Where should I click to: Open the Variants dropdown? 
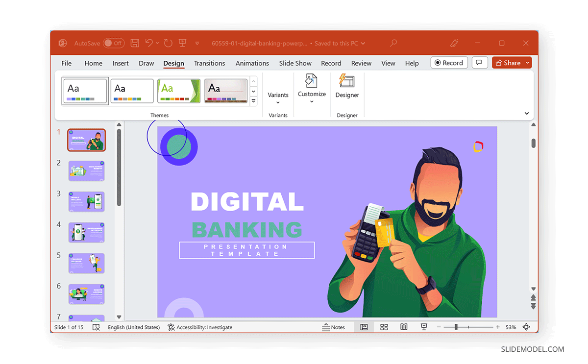point(278,95)
